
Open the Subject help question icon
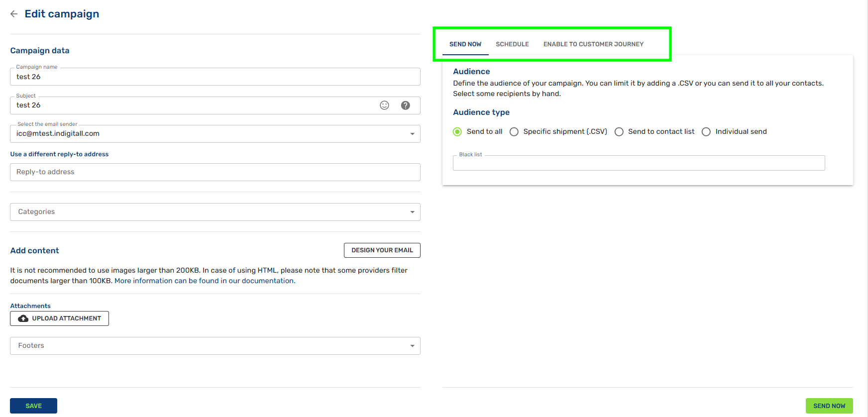[x=406, y=105]
